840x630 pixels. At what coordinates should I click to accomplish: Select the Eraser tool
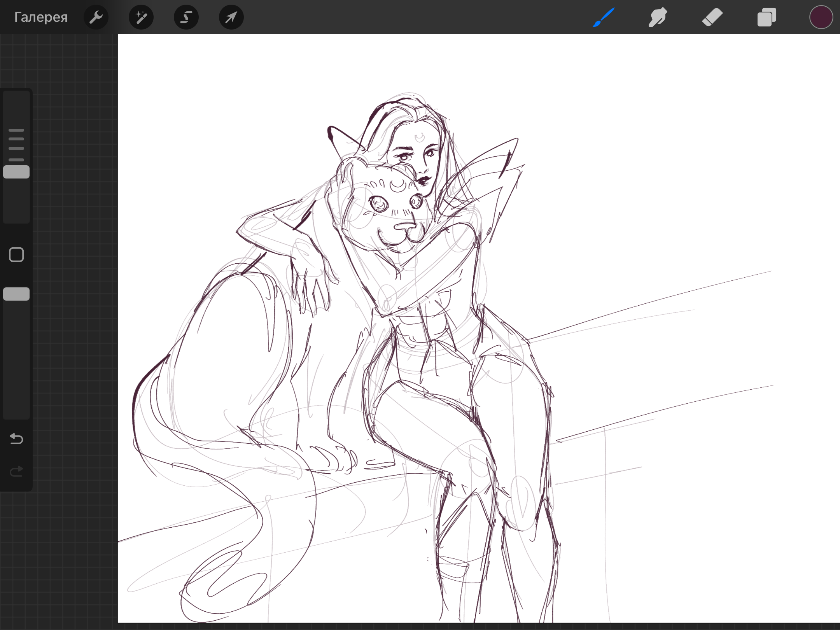point(712,17)
